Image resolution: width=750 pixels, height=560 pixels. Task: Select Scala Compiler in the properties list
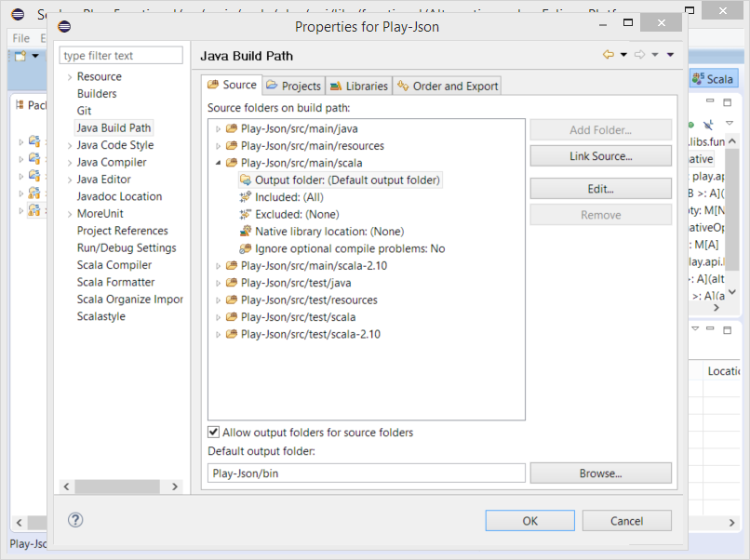click(x=114, y=265)
